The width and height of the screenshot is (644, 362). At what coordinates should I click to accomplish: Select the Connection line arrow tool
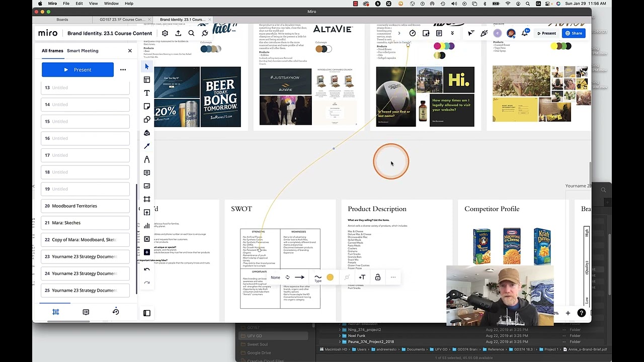click(147, 146)
